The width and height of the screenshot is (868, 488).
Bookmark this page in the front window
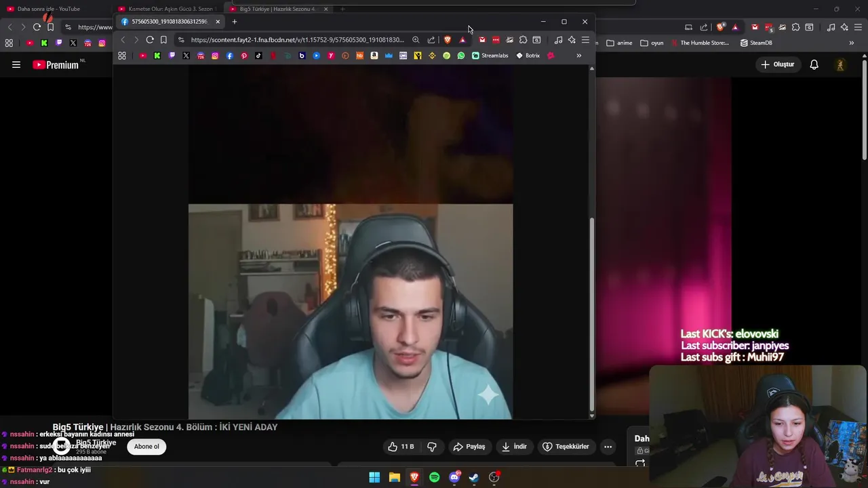(x=163, y=40)
